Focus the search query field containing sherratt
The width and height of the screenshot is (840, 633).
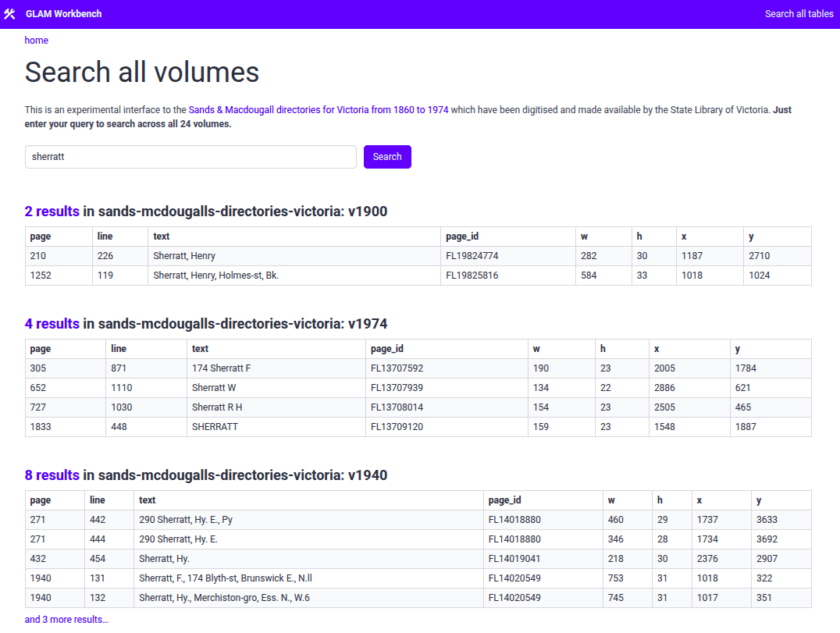click(x=190, y=157)
